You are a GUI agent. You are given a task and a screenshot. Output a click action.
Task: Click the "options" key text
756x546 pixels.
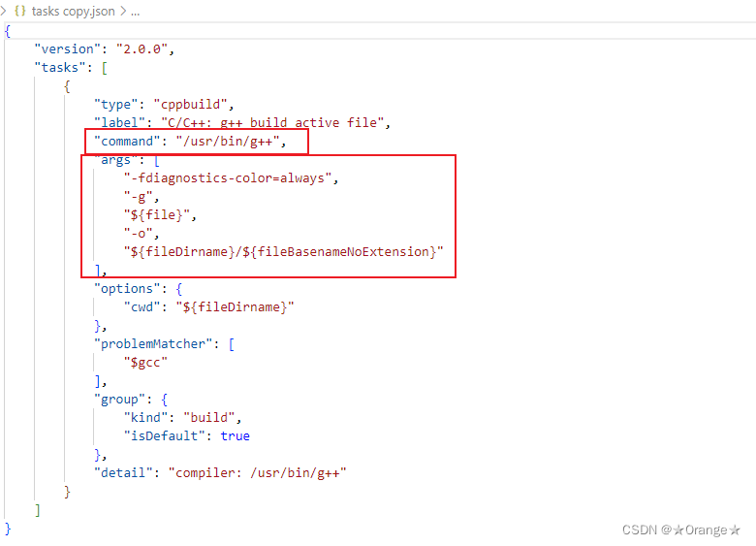tap(127, 289)
